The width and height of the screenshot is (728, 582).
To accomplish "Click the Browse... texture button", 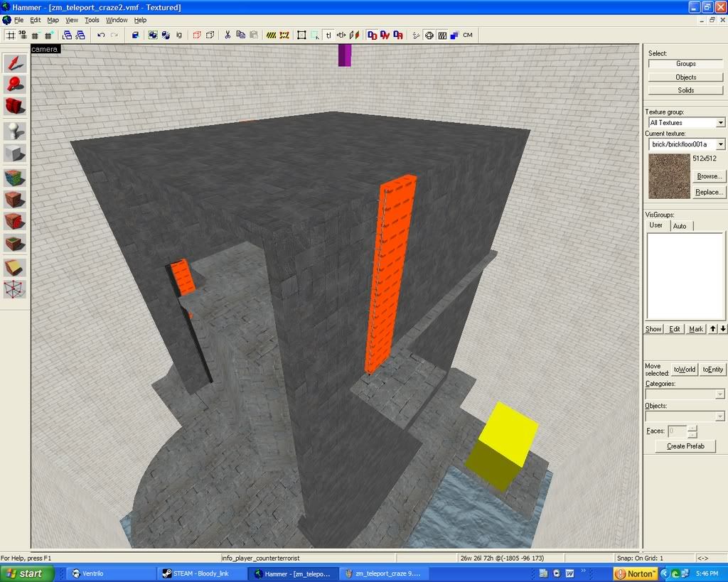I will (709, 176).
